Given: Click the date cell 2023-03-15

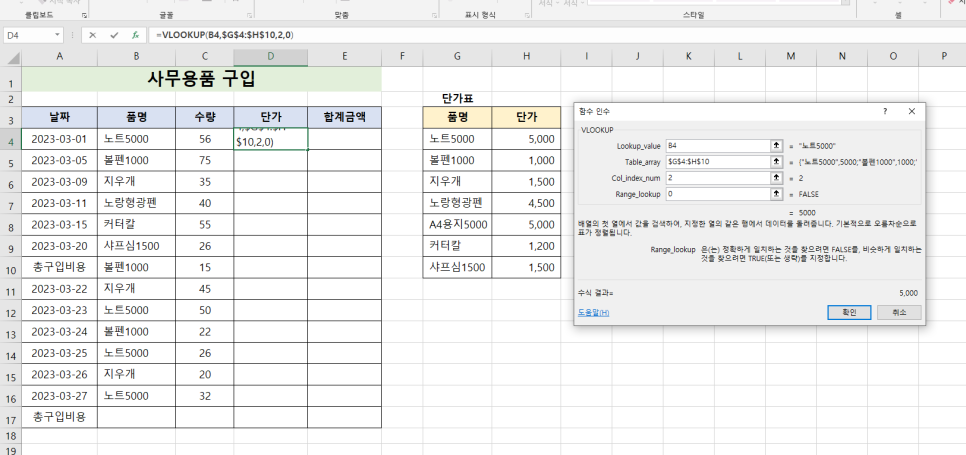Looking at the screenshot, I should pyautogui.click(x=59, y=225).
